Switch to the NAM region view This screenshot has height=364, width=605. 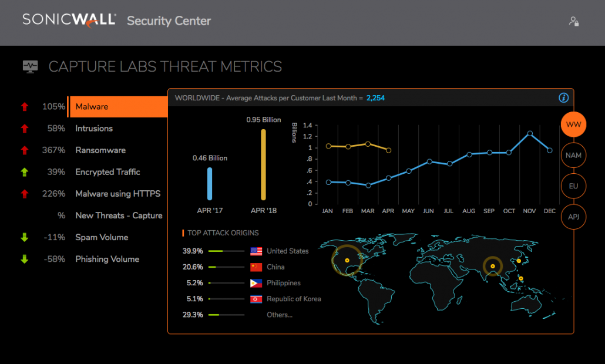coord(573,155)
